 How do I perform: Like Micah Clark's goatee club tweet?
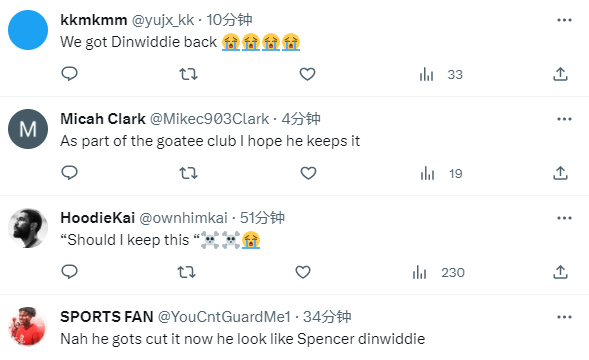(308, 173)
